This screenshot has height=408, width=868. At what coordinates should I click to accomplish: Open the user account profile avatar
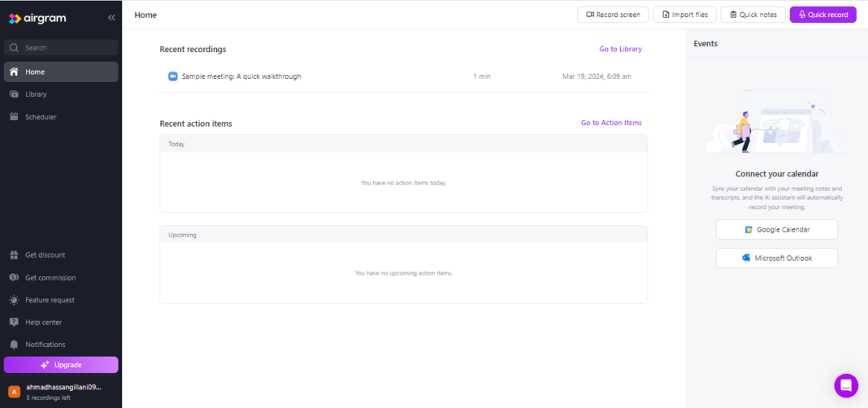tap(14, 392)
